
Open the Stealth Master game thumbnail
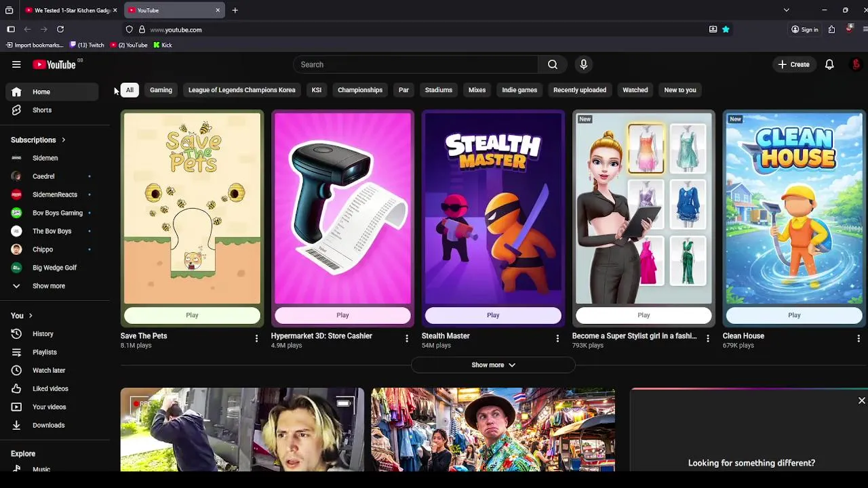tap(493, 208)
